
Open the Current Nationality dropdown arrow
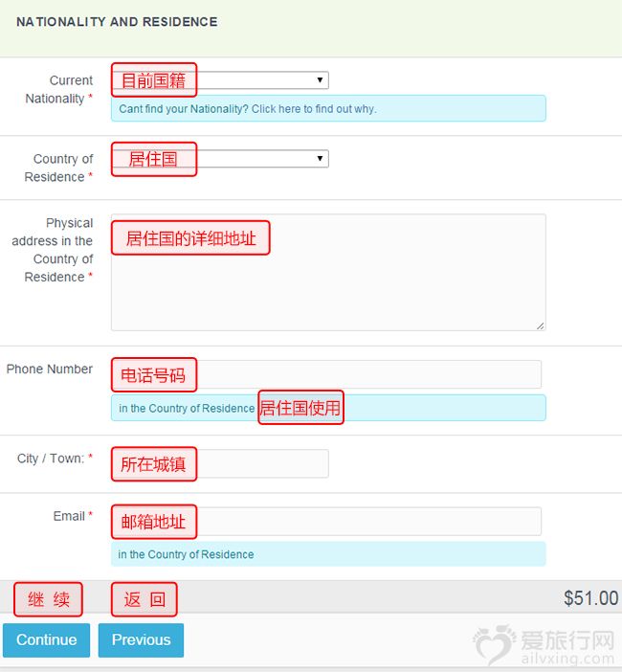point(320,80)
